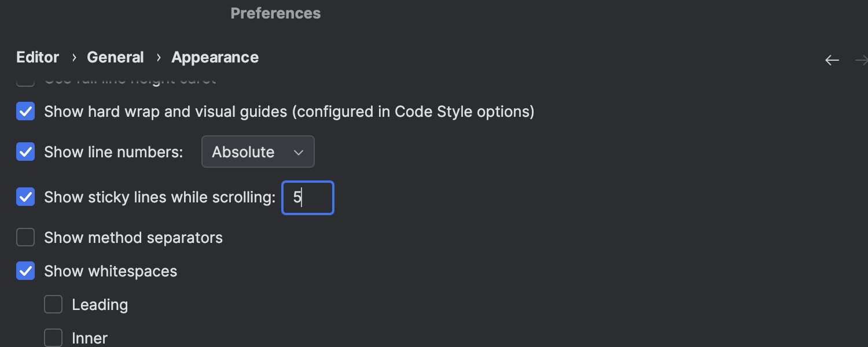868x347 pixels.
Task: Go forward with the right arrow
Action: 862,60
